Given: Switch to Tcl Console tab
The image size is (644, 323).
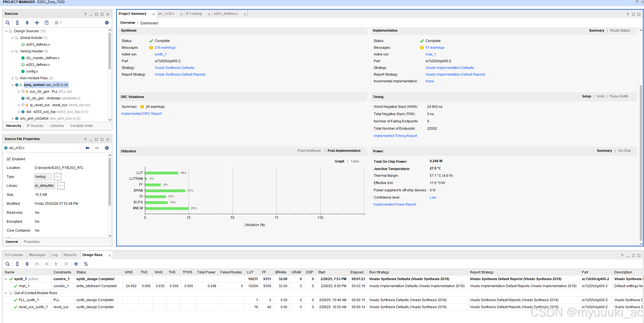Looking at the screenshot, I should click(14, 255).
